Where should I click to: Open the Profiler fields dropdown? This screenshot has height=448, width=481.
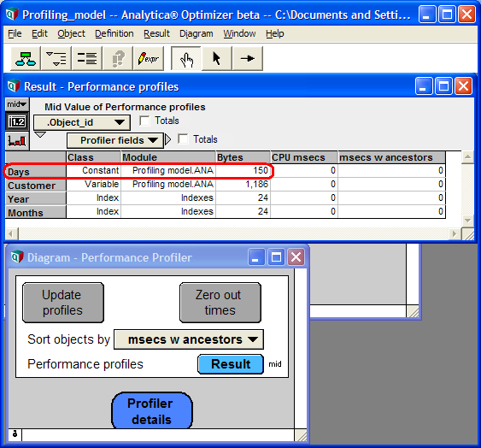[x=115, y=140]
